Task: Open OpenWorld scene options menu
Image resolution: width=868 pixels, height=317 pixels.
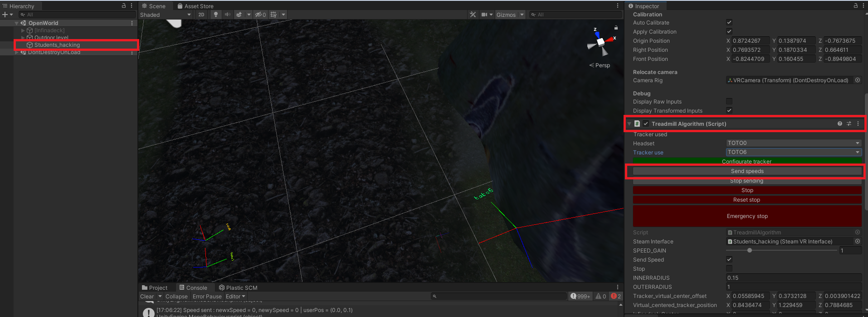Action: click(132, 23)
